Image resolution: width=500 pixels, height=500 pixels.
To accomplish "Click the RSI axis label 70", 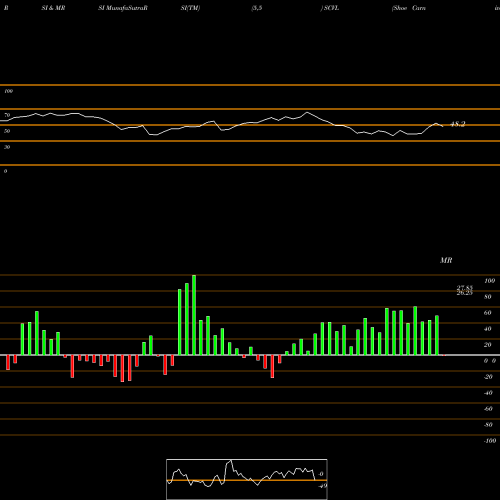I will [x=7, y=115].
